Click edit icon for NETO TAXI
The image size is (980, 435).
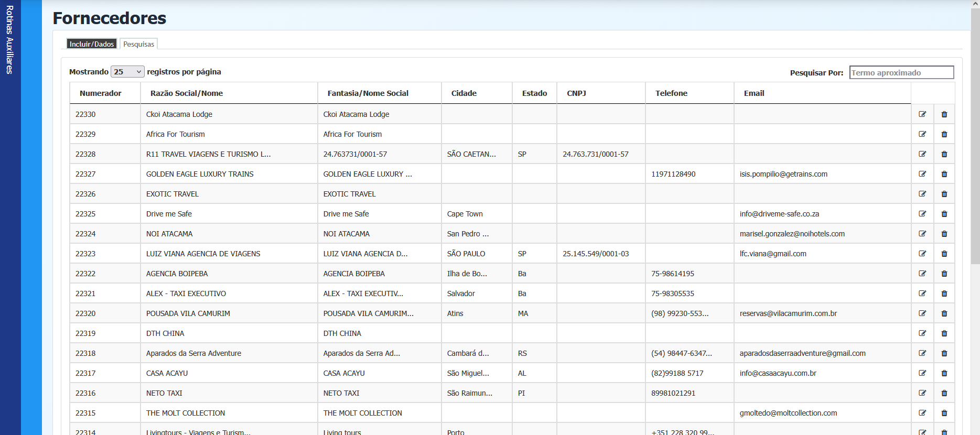coord(922,393)
